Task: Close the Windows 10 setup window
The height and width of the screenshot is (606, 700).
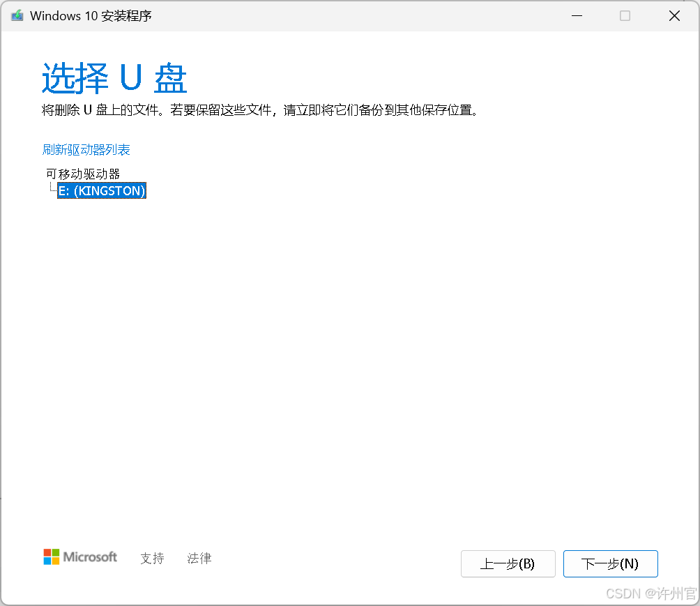Action: tap(674, 15)
